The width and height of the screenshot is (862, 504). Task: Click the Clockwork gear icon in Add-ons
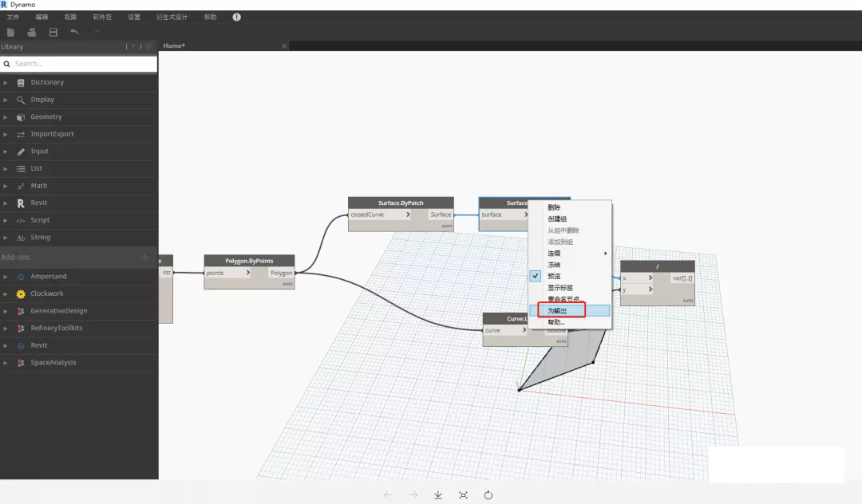(21, 293)
